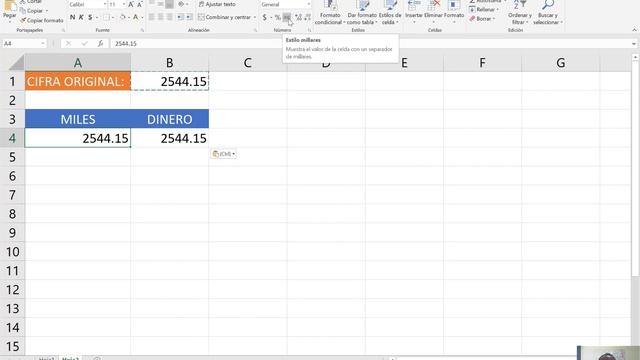Image resolution: width=640 pixels, height=360 pixels.
Task: Toggle bold N formatting
Action: 72,17
